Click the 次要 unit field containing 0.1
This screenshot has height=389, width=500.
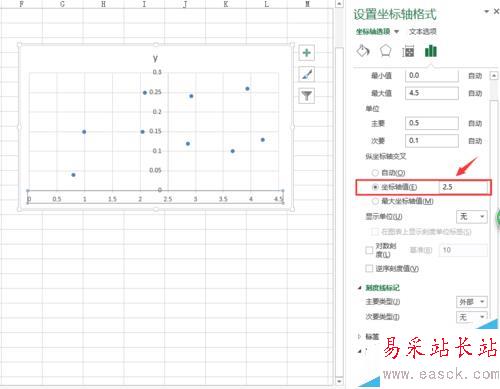(x=432, y=141)
